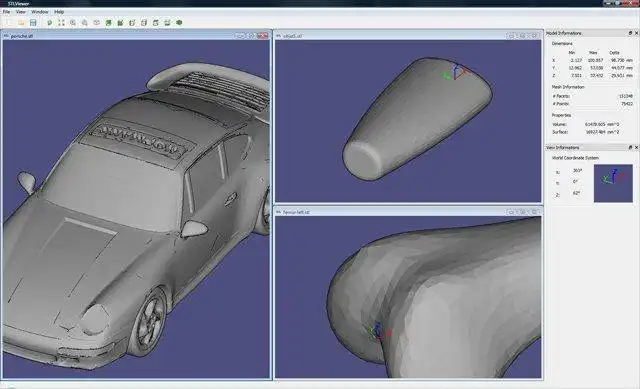Click the save floppy disk icon
The image size is (640, 389).
33,23
